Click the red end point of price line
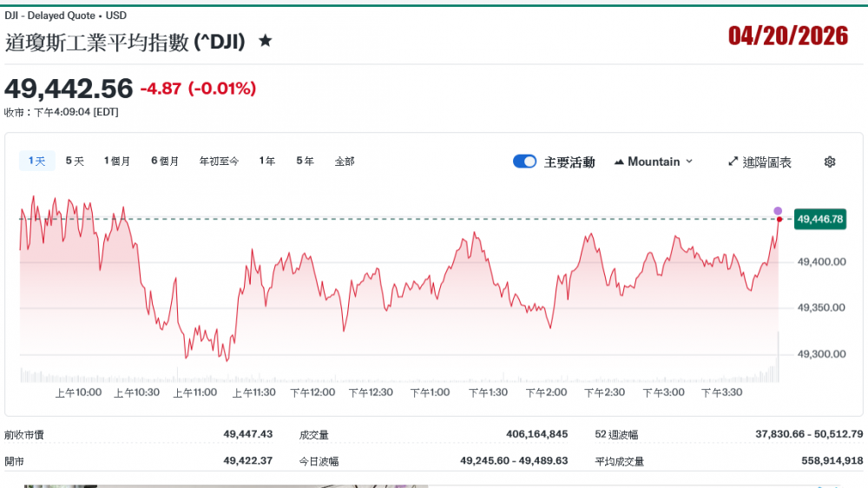The height and width of the screenshot is (488, 868). coord(779,220)
